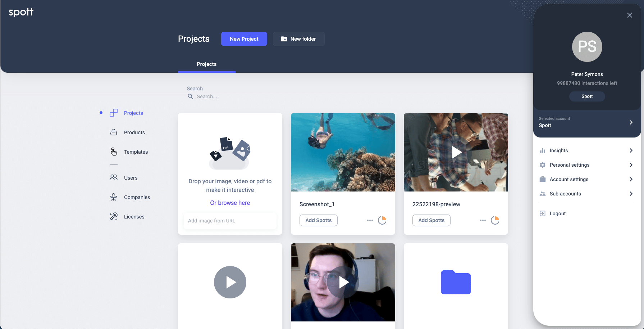Click the Spott account badge
Screen dimensions: 644x329
587,96
